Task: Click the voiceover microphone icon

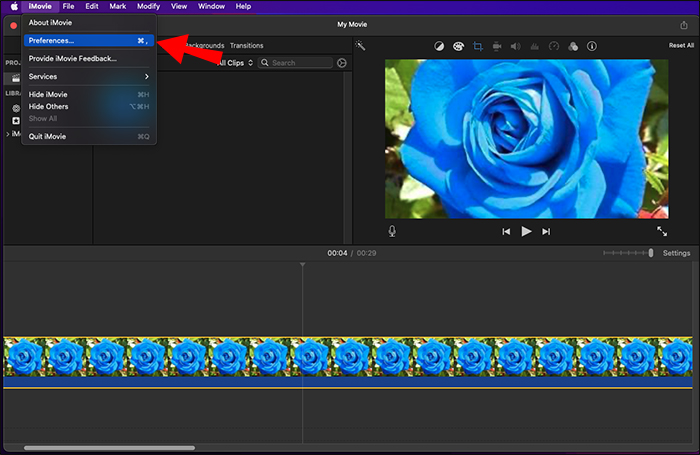Action: coord(392,231)
